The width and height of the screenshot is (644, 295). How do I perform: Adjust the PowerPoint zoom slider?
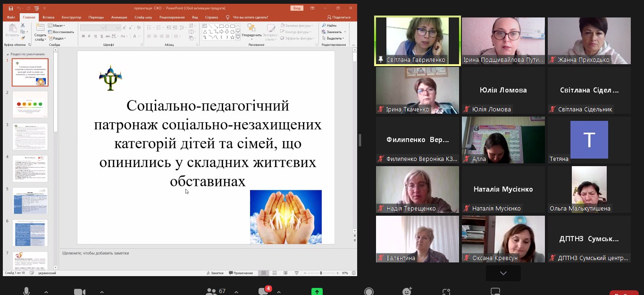321,273
